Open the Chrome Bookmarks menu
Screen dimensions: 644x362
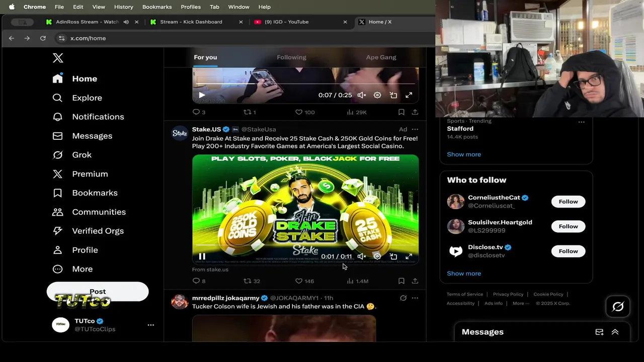pyautogui.click(x=157, y=7)
